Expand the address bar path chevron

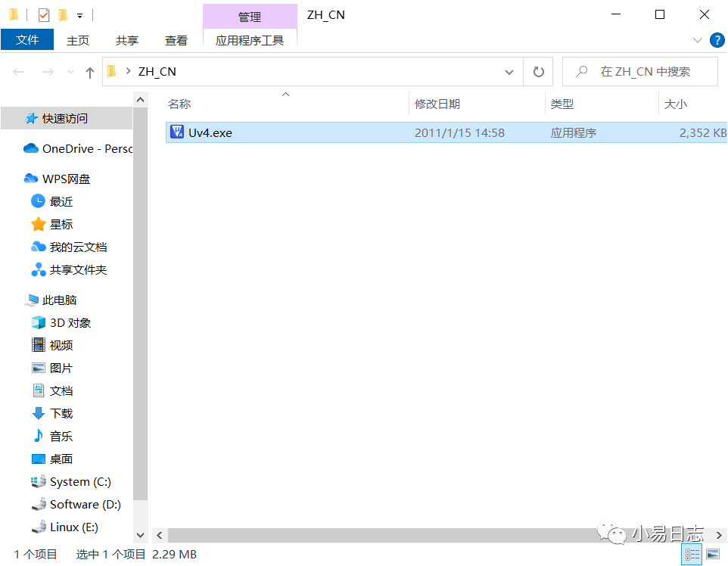(128, 71)
